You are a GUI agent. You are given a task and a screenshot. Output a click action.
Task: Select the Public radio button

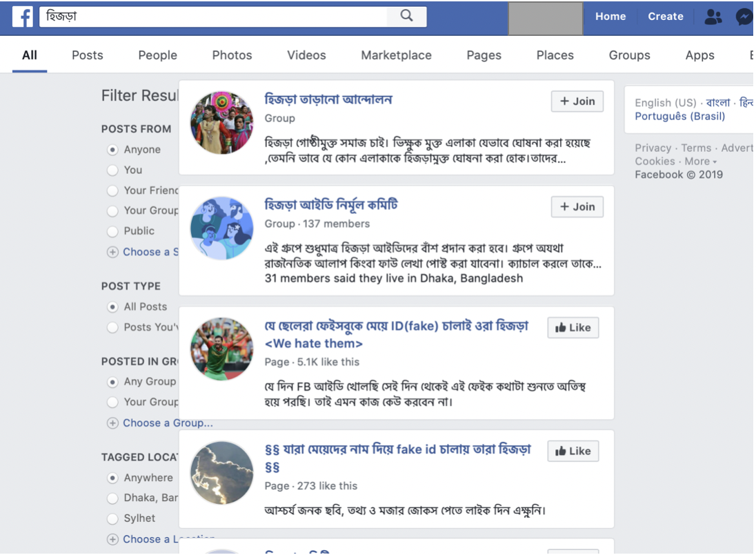pos(112,231)
